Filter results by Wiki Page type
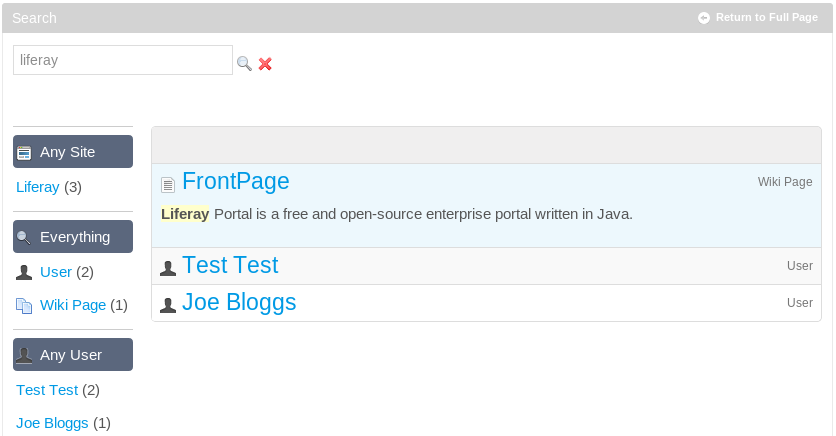This screenshot has width=836, height=436. (73, 305)
